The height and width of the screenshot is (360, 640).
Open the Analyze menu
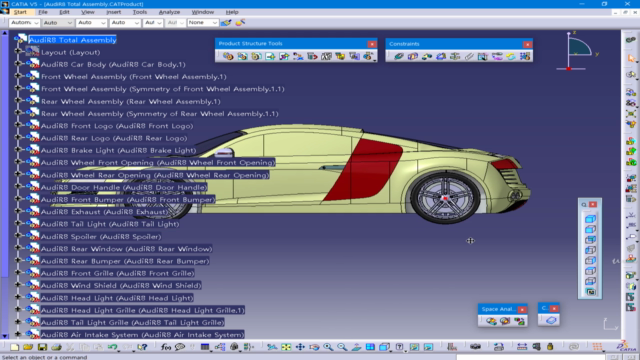click(x=169, y=12)
